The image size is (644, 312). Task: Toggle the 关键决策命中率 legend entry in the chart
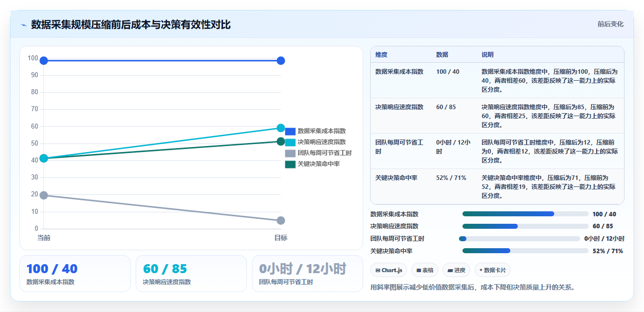click(312, 164)
